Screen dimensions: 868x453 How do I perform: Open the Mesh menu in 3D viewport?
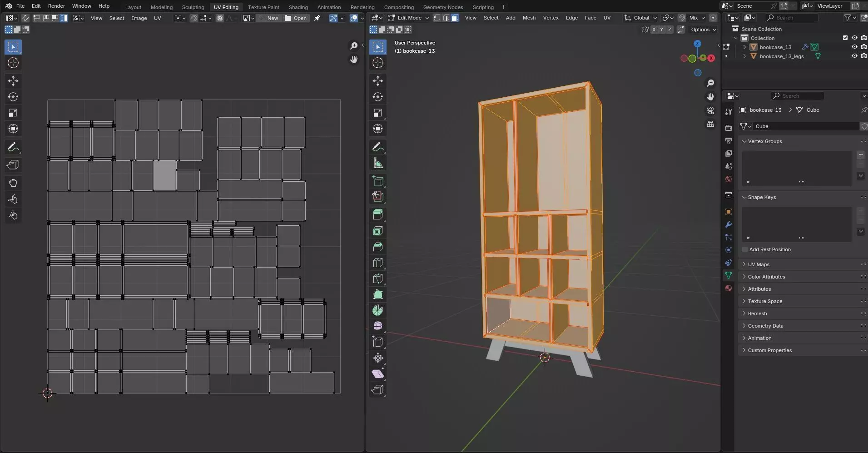pyautogui.click(x=529, y=18)
